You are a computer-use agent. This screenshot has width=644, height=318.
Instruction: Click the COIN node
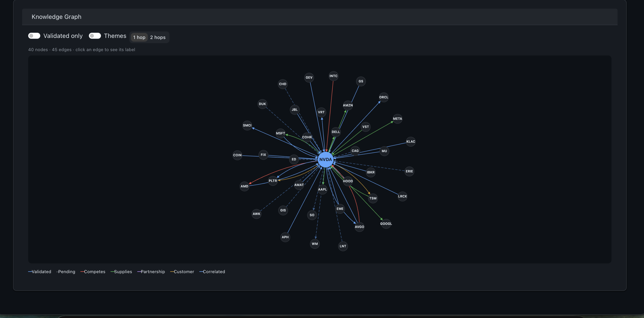point(237,155)
